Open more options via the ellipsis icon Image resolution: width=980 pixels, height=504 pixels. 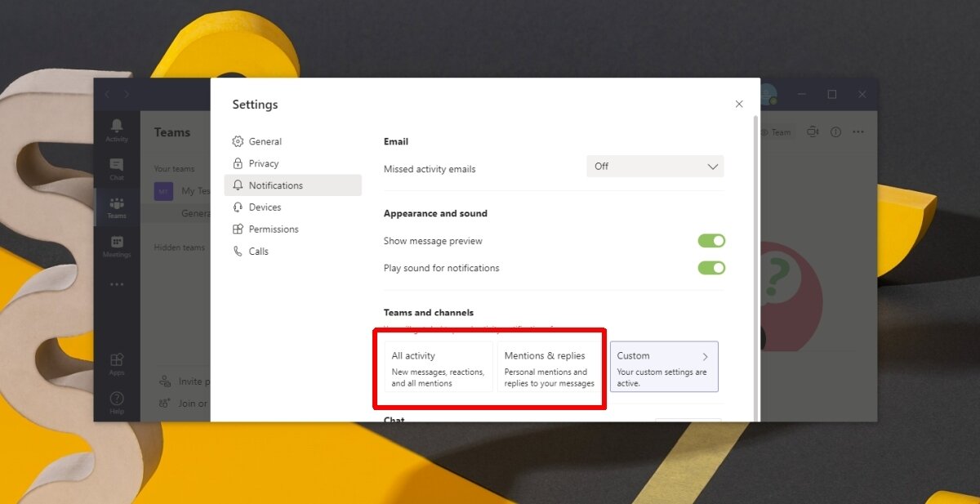click(859, 132)
